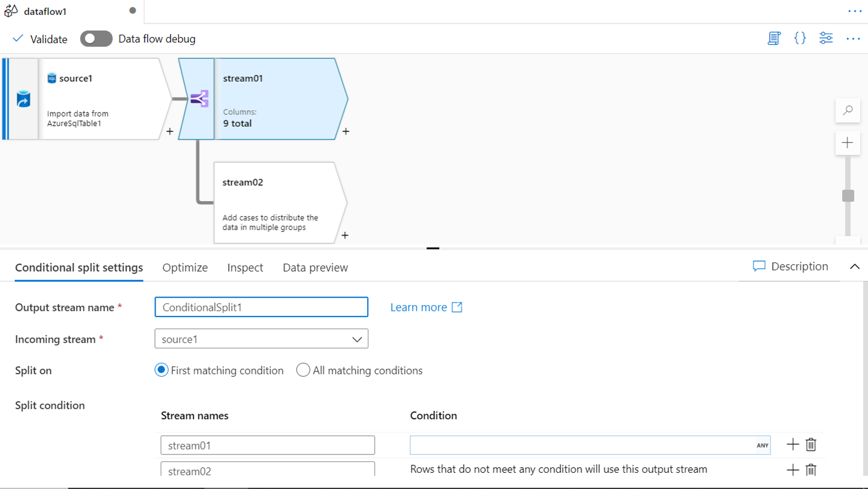Select First matching condition radio
Image resolution: width=868 pixels, height=489 pixels.
pyautogui.click(x=161, y=370)
